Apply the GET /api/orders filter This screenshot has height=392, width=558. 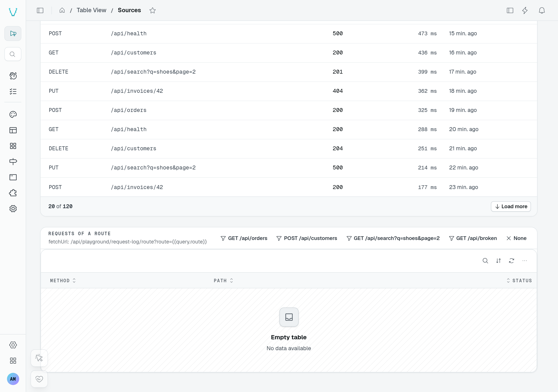pyautogui.click(x=244, y=238)
